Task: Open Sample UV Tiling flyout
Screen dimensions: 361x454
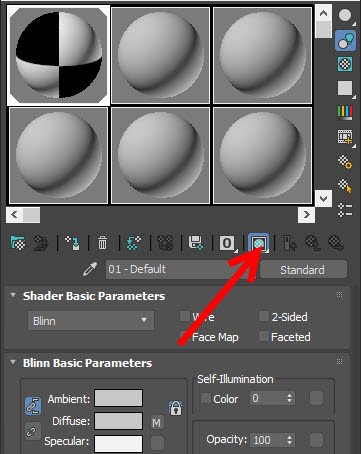Action: pos(345,88)
